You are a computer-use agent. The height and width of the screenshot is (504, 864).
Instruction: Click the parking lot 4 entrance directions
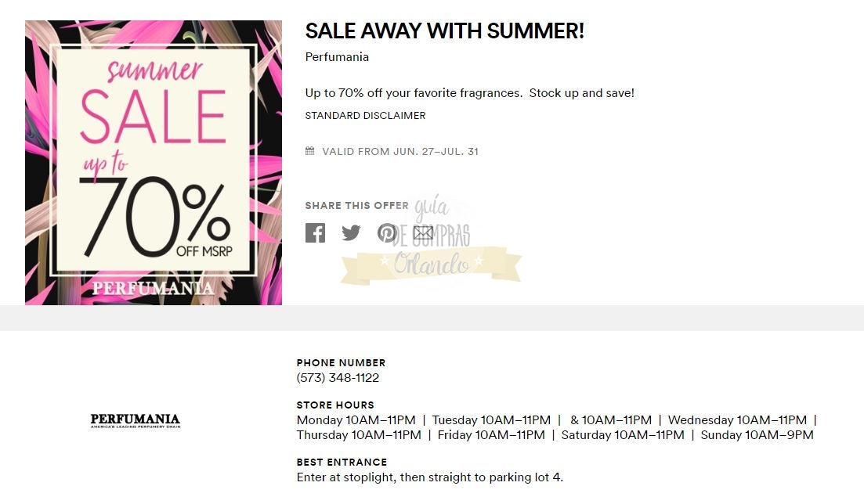coord(429,477)
